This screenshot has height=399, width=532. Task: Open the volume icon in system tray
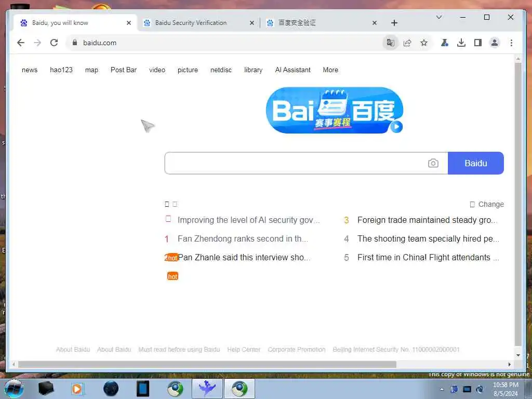(x=480, y=390)
